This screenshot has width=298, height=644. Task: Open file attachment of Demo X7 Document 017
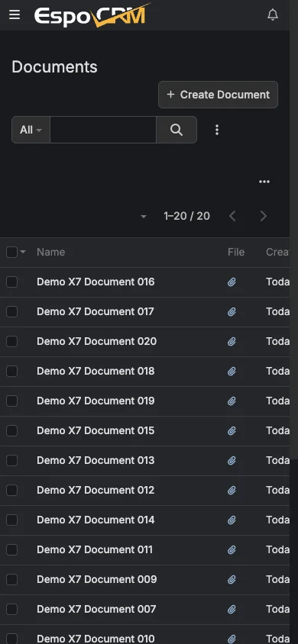coord(232,312)
